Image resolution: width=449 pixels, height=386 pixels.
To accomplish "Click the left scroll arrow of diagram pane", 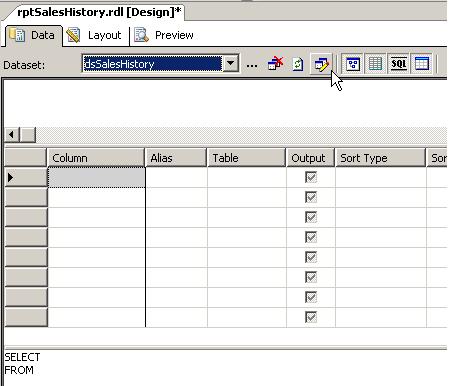I will [x=12, y=135].
